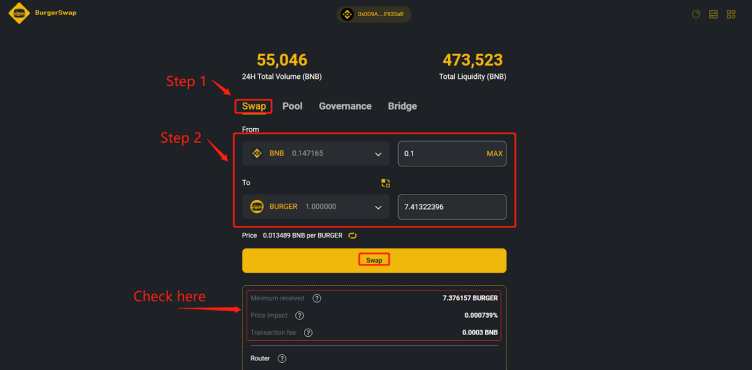
Task: Open the grid apps menu icon
Action: [x=731, y=14]
